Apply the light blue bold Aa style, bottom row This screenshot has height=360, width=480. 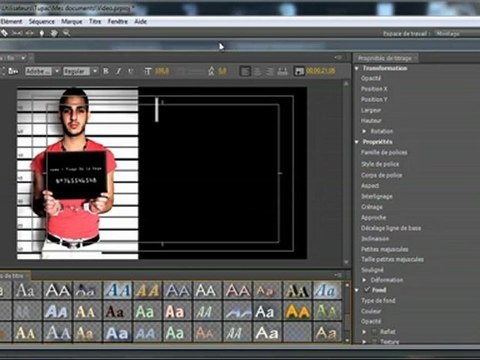[x=117, y=333]
